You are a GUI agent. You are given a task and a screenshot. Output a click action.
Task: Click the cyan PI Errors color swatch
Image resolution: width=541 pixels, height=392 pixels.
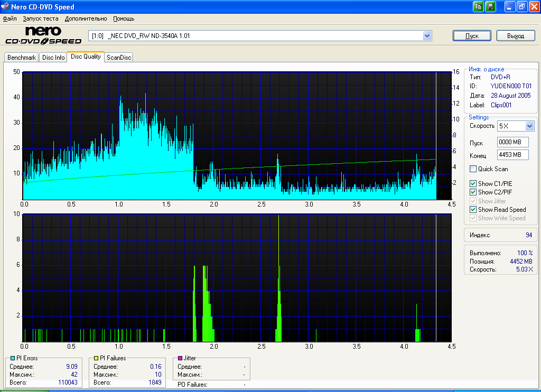13,358
